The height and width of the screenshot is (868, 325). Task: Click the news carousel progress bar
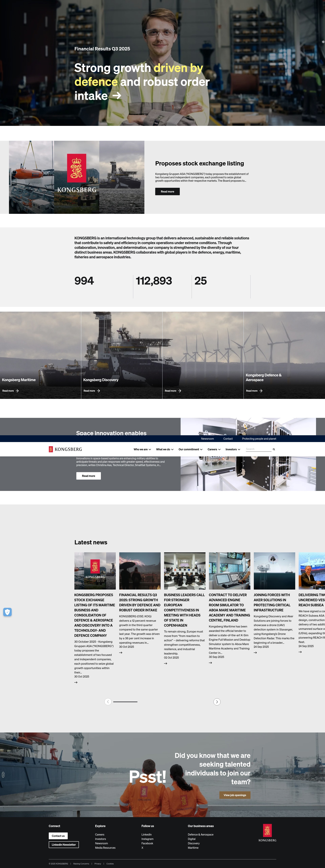(x=125, y=702)
